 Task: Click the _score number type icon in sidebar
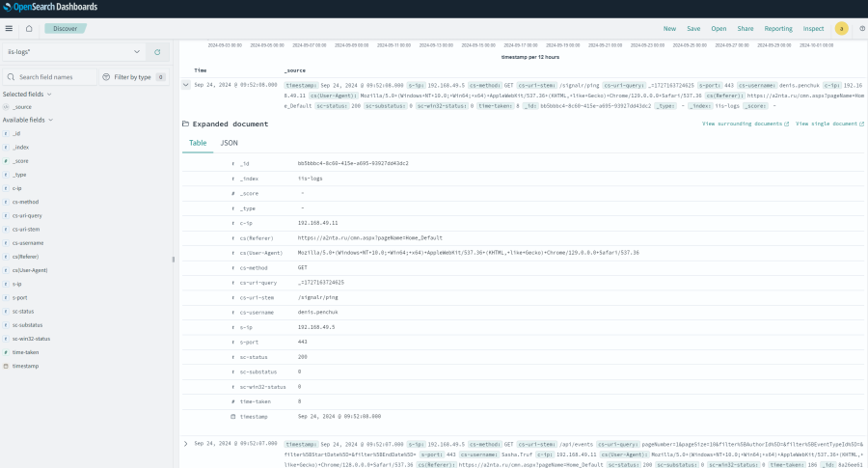(6, 161)
